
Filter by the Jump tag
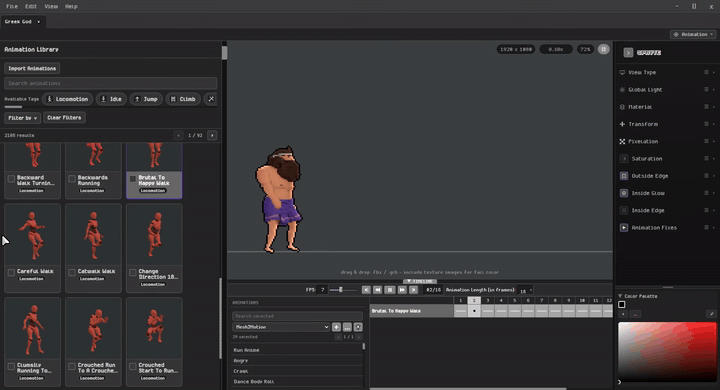coord(146,99)
